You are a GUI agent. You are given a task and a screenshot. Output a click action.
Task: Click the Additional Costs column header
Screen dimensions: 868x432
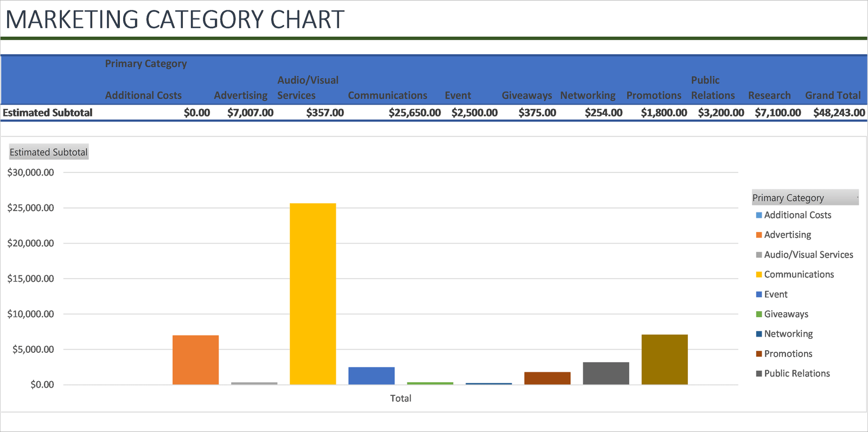143,95
